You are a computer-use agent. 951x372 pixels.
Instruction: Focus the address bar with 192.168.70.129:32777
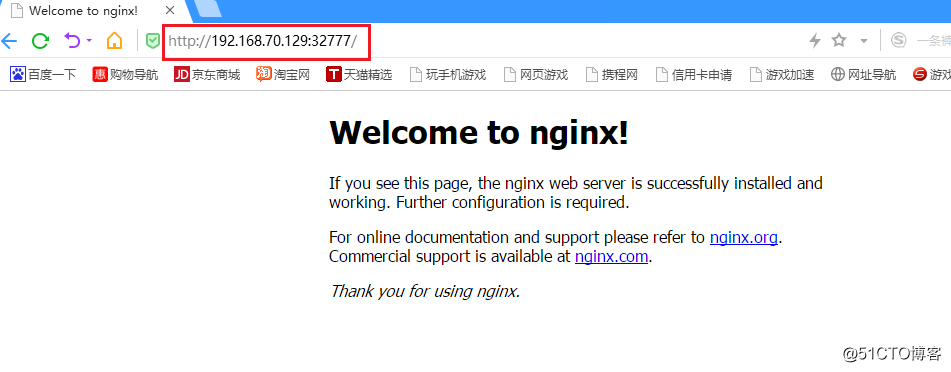[x=266, y=41]
